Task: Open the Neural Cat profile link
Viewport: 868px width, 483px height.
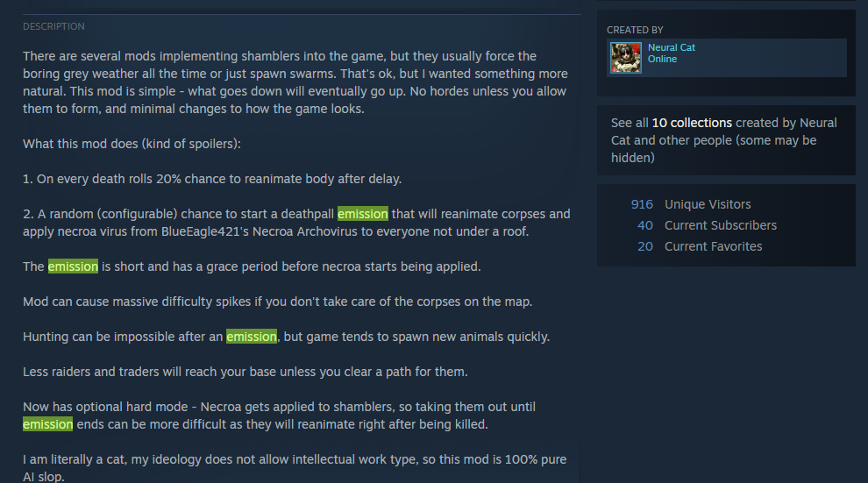Action: (671, 47)
